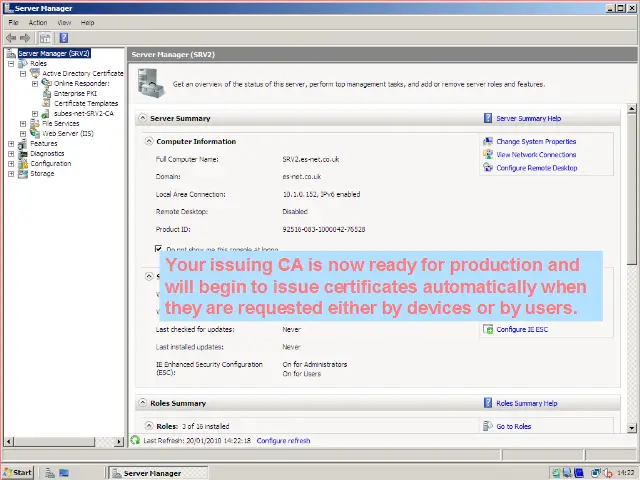This screenshot has height=480, width=640.
Task: Open Roles Summary Help link
Action: [x=527, y=403]
